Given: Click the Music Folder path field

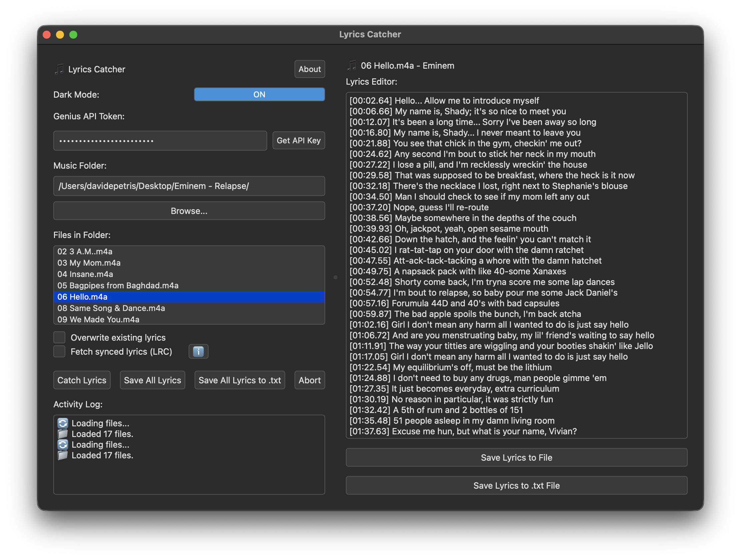Looking at the screenshot, I should (x=189, y=186).
